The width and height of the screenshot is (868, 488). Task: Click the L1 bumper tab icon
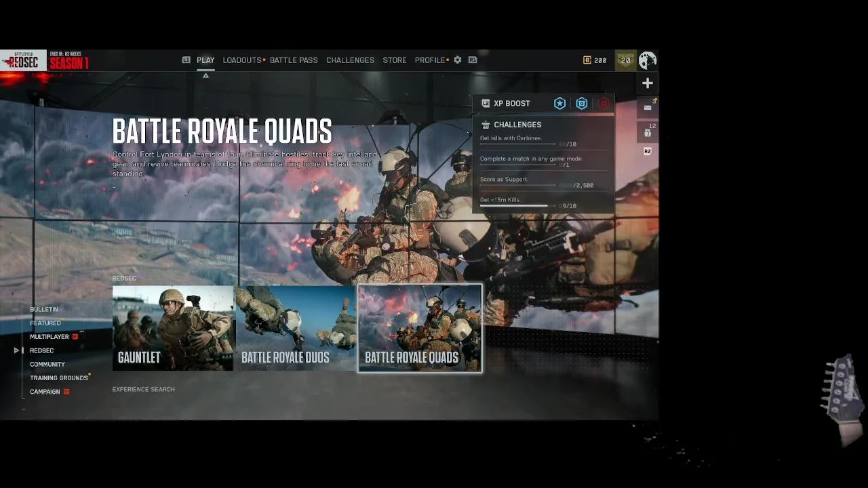coord(186,60)
